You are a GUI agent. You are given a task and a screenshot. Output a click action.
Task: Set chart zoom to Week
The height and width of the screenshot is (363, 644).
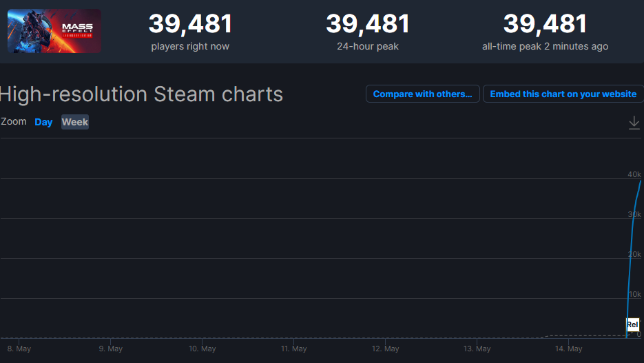[x=75, y=122]
